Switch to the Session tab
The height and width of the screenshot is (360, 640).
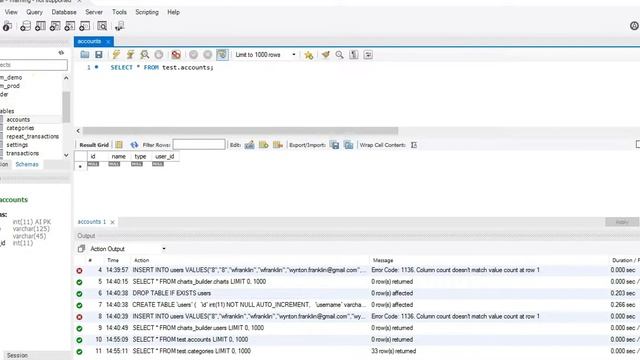(x=18, y=356)
